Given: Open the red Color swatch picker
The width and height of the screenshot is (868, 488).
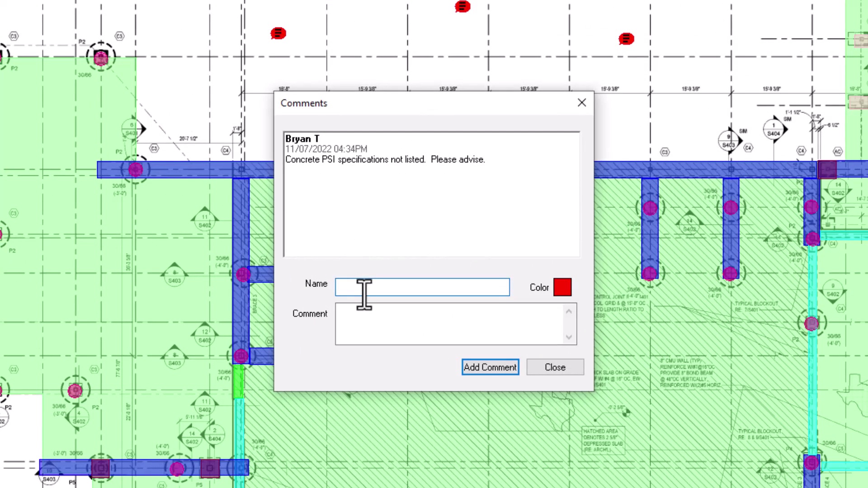Looking at the screenshot, I should [562, 287].
